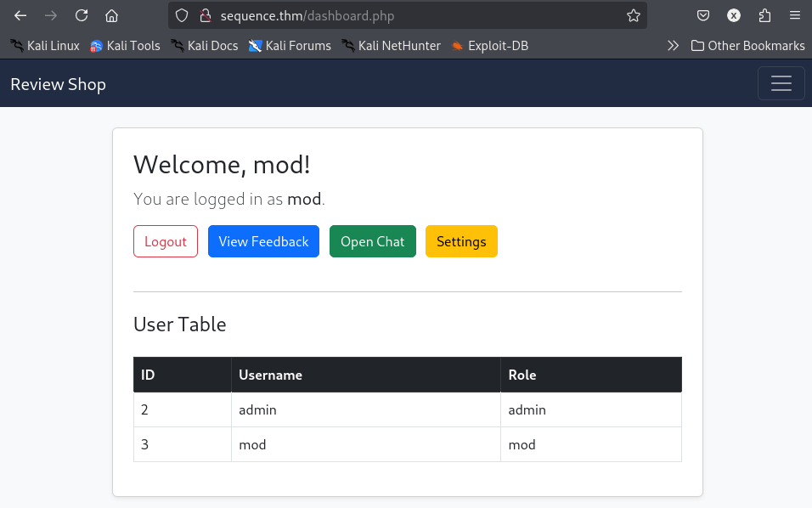Go back to the previous page

[x=20, y=15]
